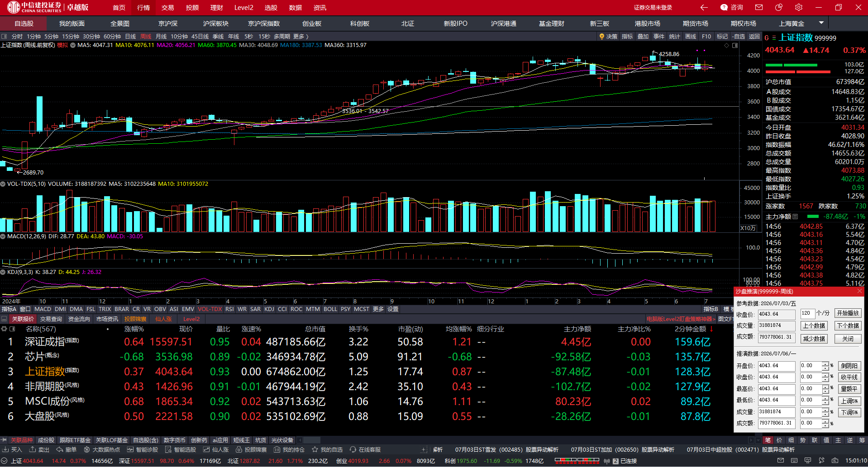This screenshot has width=868, height=467.
Task: Increase the 开盘价 percent stepper up arrow
Action: [825, 364]
